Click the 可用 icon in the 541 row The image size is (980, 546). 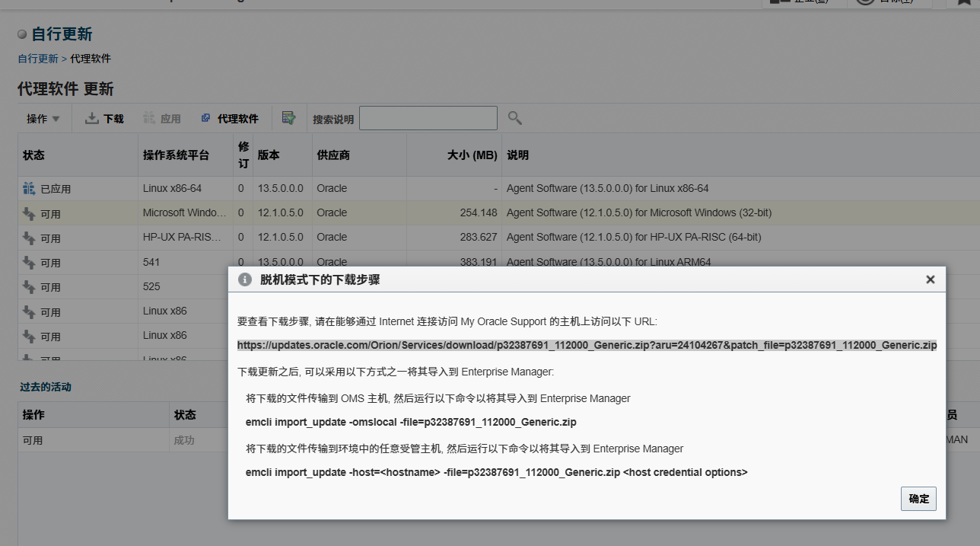[30, 262]
